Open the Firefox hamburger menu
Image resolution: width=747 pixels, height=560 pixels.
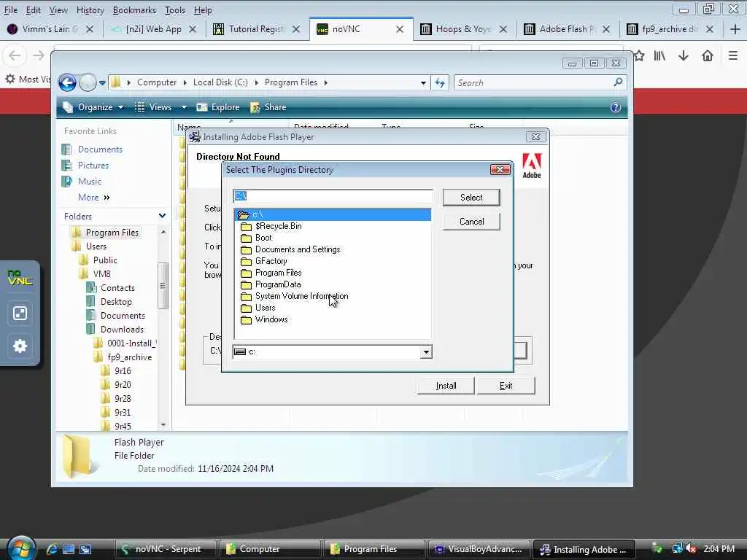[x=733, y=55]
